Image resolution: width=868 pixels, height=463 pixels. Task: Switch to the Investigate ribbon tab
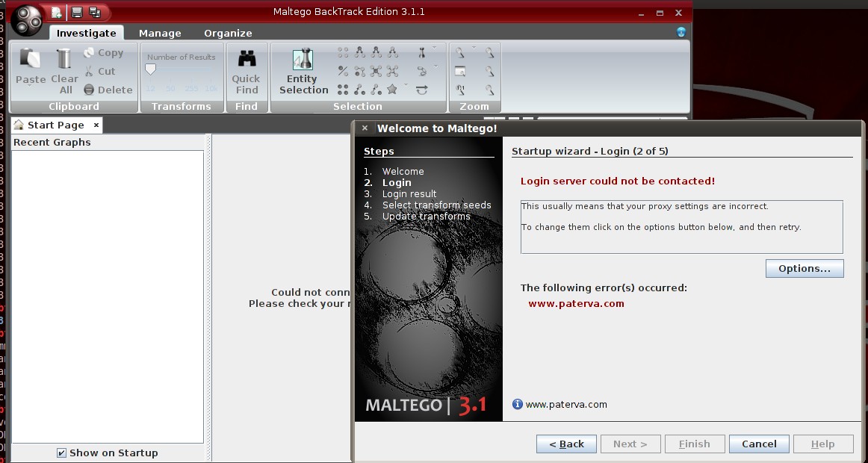[87, 33]
